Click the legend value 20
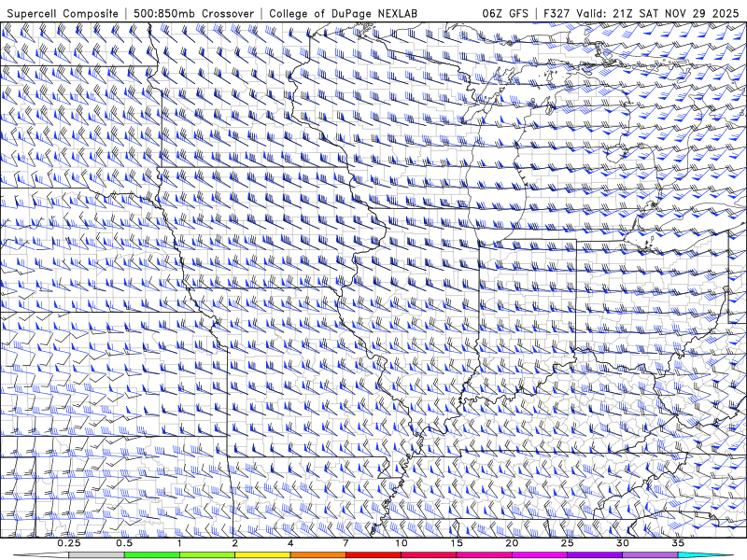 click(x=512, y=543)
